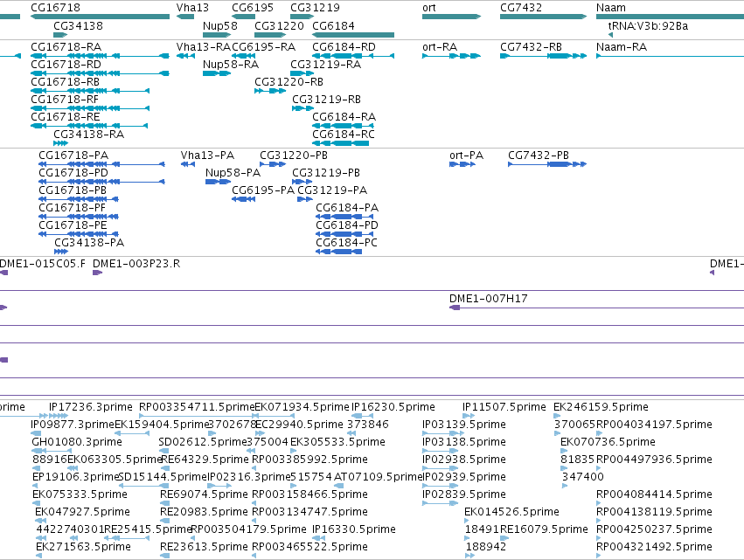Select EST RP004084414.5prime
Screen dimensions: 744x560
click(x=654, y=494)
